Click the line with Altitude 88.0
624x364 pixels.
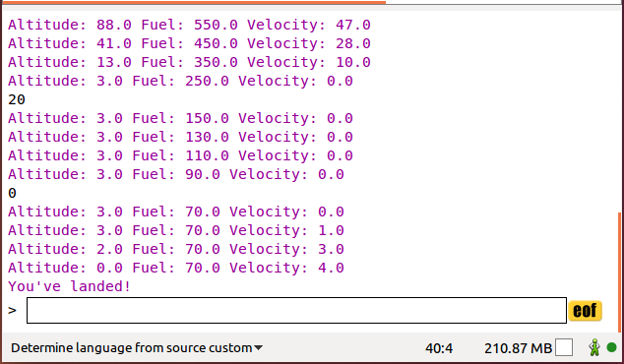click(x=189, y=25)
